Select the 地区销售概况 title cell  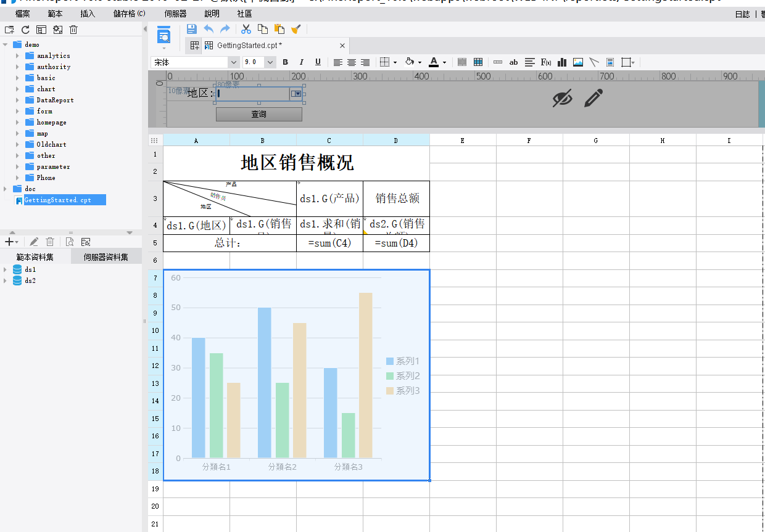[x=297, y=163]
